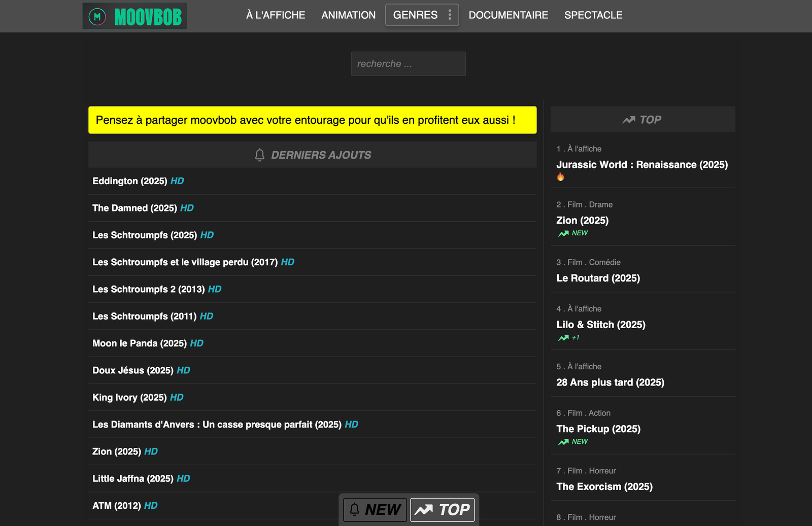Viewport: 812px width, 526px height.
Task: Open Zion (2025) in DERNIERS AJOUTS list
Action: click(x=116, y=451)
